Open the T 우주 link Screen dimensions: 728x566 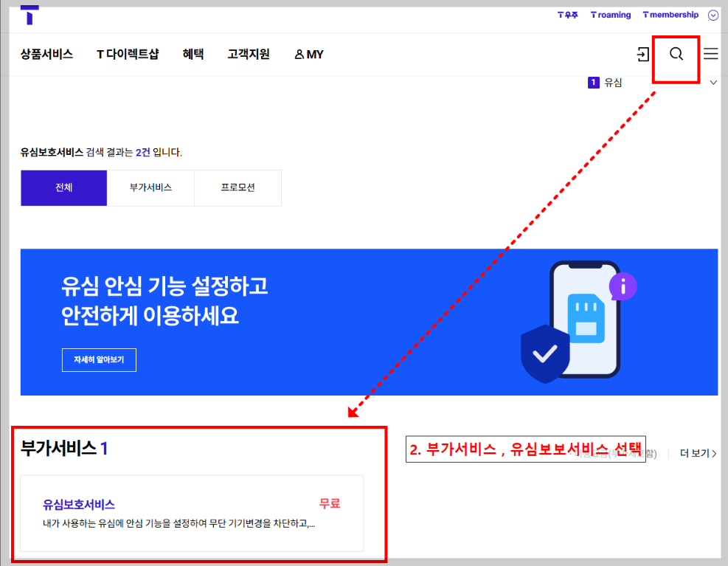pos(567,15)
